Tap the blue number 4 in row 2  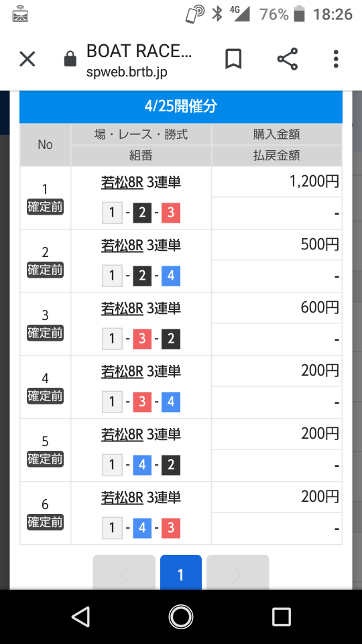click(x=171, y=276)
